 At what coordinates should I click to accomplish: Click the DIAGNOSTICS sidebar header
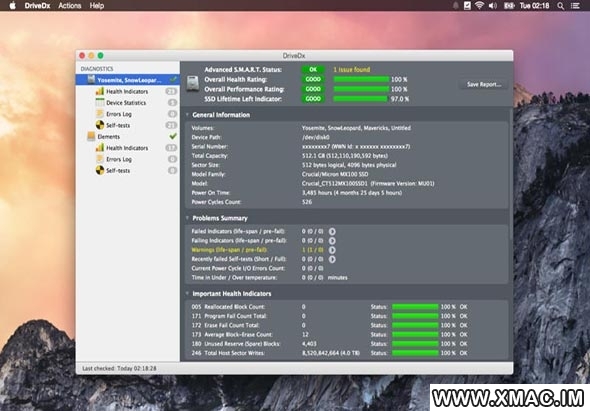(97, 69)
